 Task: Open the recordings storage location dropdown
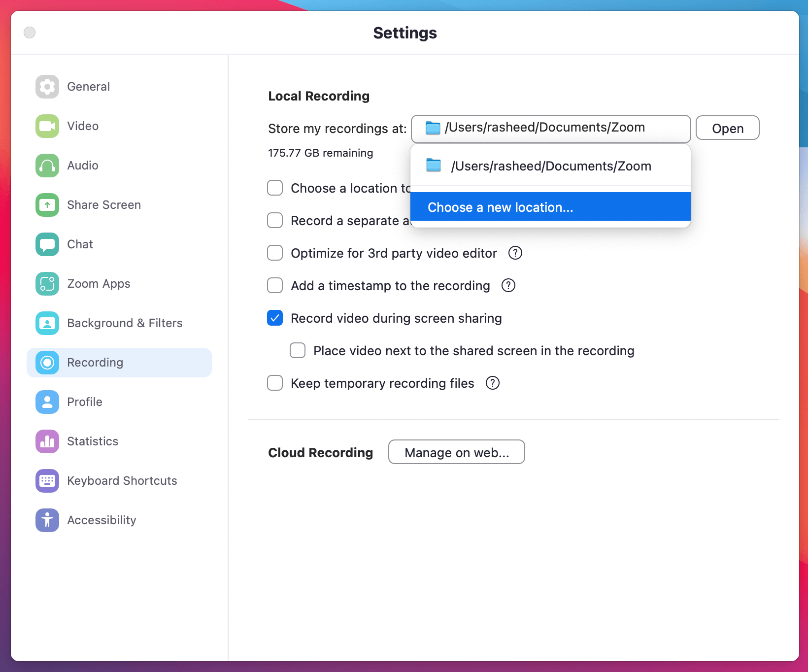click(550, 129)
